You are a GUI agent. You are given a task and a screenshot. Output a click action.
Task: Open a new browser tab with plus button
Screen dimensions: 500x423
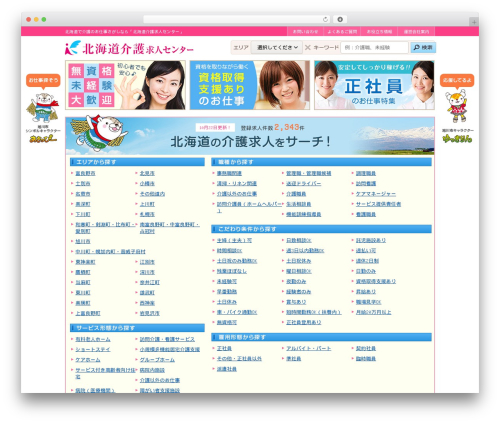click(474, 22)
